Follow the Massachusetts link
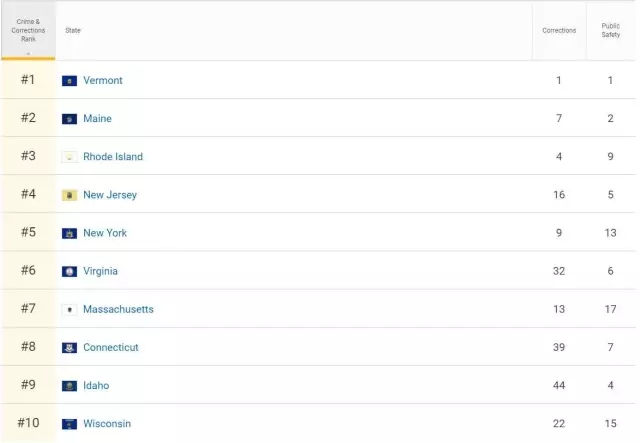Screen dimensions: 640x443 point(118,310)
